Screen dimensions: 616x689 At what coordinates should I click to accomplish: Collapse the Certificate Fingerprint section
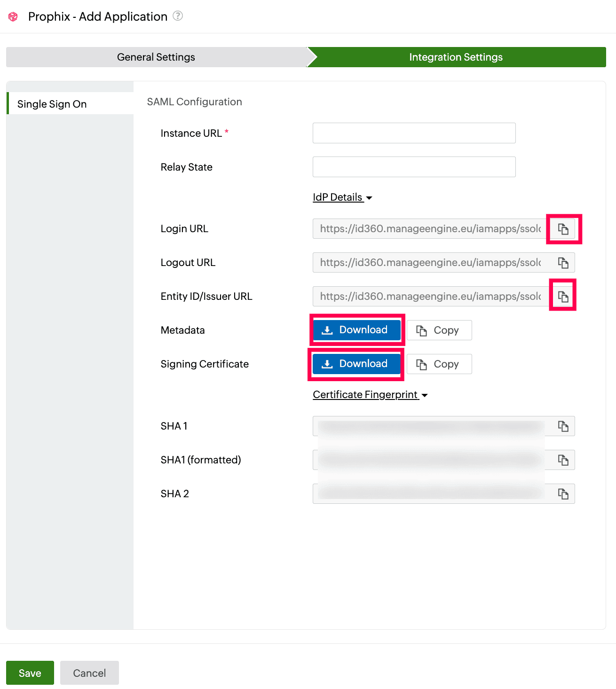pyautogui.click(x=370, y=395)
